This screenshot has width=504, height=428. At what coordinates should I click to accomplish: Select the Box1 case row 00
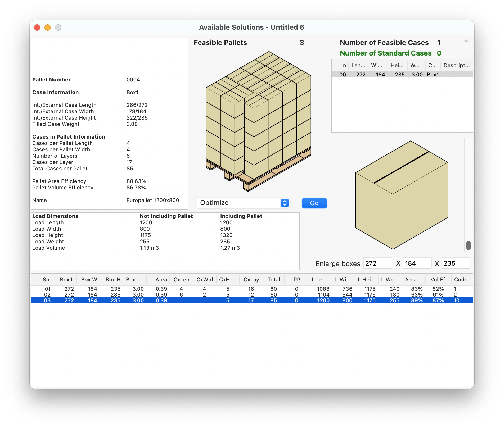[402, 74]
